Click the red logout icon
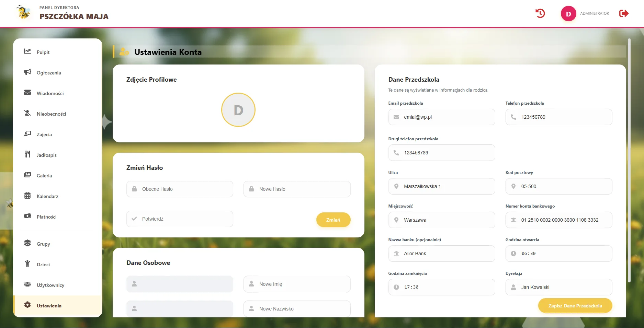This screenshot has width=644, height=328. tap(624, 13)
